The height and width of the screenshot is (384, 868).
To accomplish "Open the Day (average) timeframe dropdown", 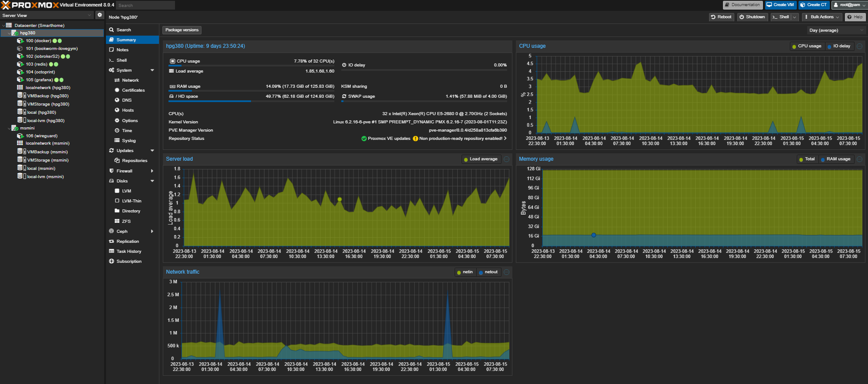I will click(x=836, y=30).
